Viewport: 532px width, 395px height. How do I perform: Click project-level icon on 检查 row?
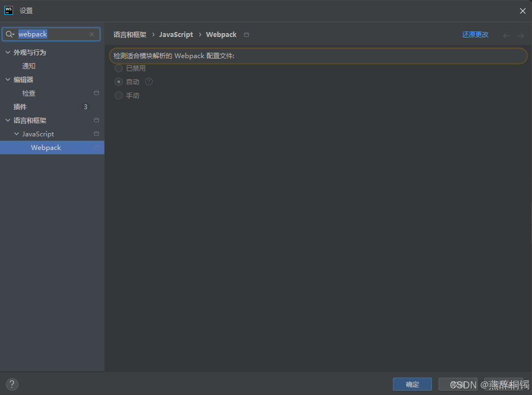[x=96, y=93]
